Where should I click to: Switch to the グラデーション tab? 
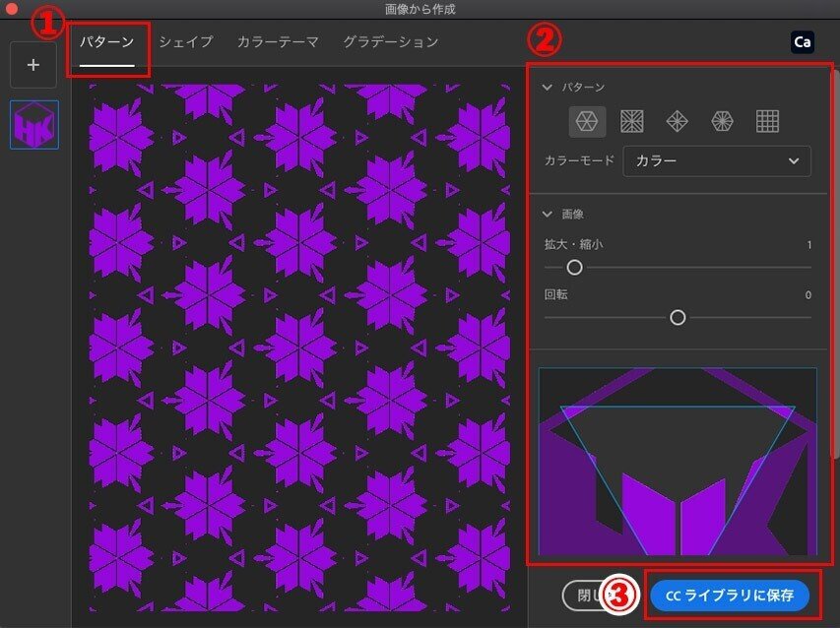(391, 41)
